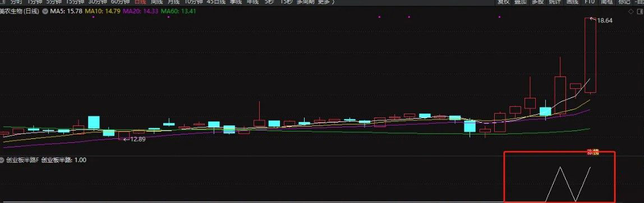Click the purple dot marker above the last candles
Screen dimensions: 644x203
point(499,17)
